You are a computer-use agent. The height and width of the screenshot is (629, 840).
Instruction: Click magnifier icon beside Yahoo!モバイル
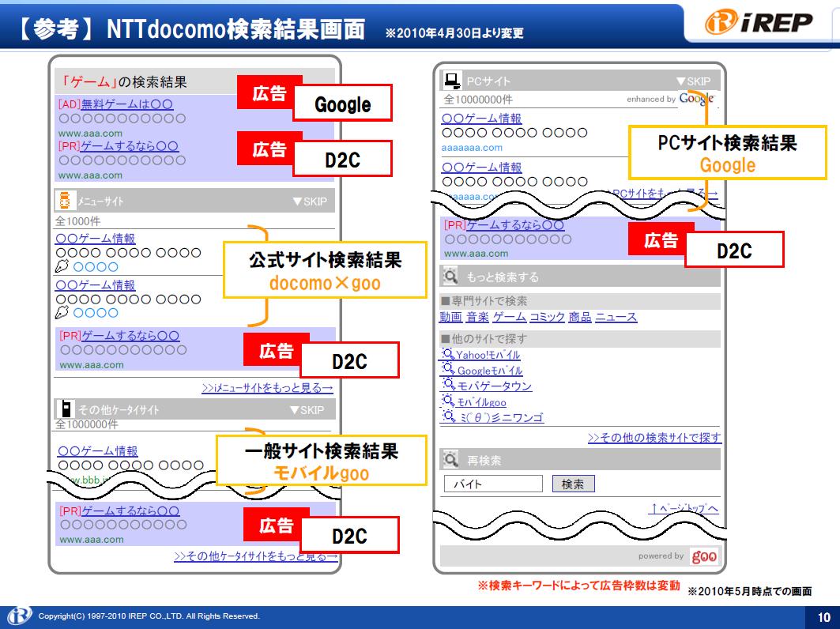[448, 354]
